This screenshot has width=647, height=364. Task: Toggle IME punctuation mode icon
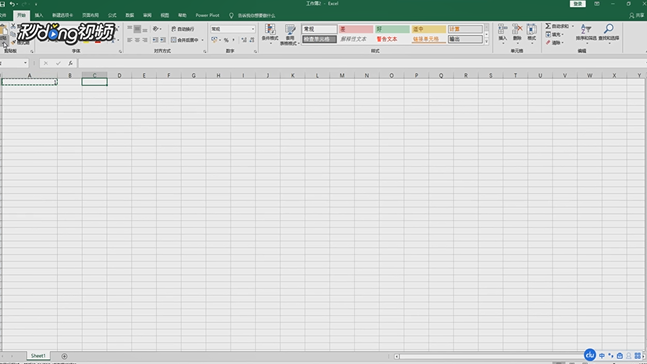pyautogui.click(x=611, y=355)
